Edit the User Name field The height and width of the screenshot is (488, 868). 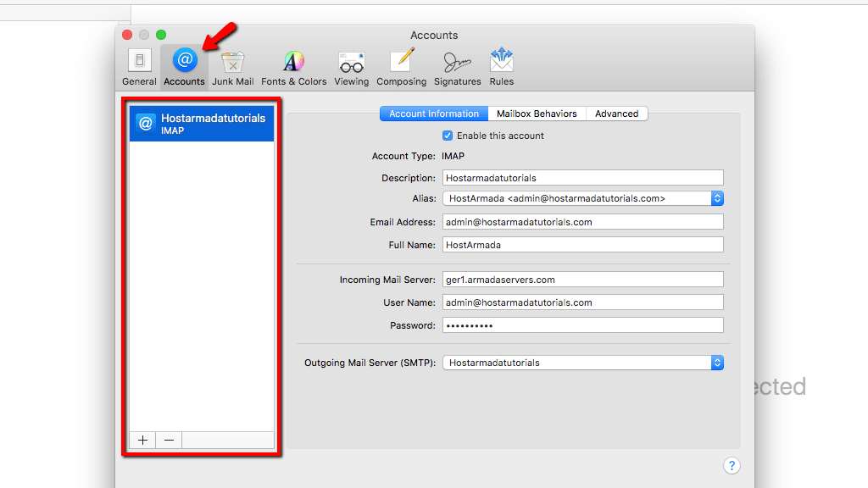click(x=583, y=302)
